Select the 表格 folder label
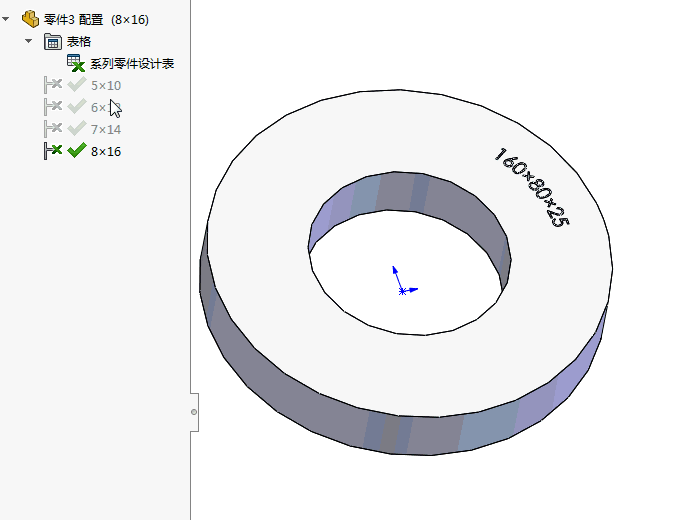Screen dimensions: 684x520 point(79,42)
